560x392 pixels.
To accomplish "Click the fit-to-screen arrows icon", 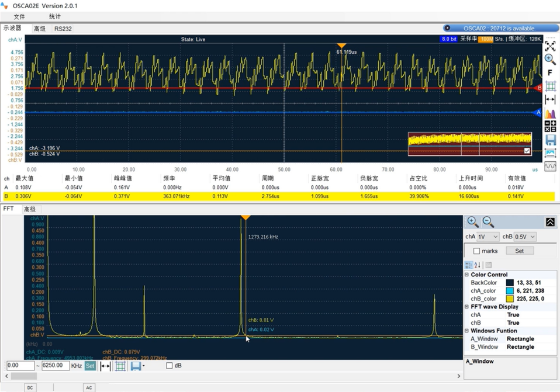I will tap(550, 46).
